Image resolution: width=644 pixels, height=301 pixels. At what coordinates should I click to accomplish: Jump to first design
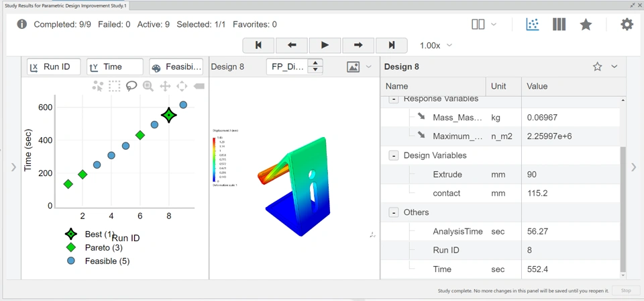coord(258,46)
